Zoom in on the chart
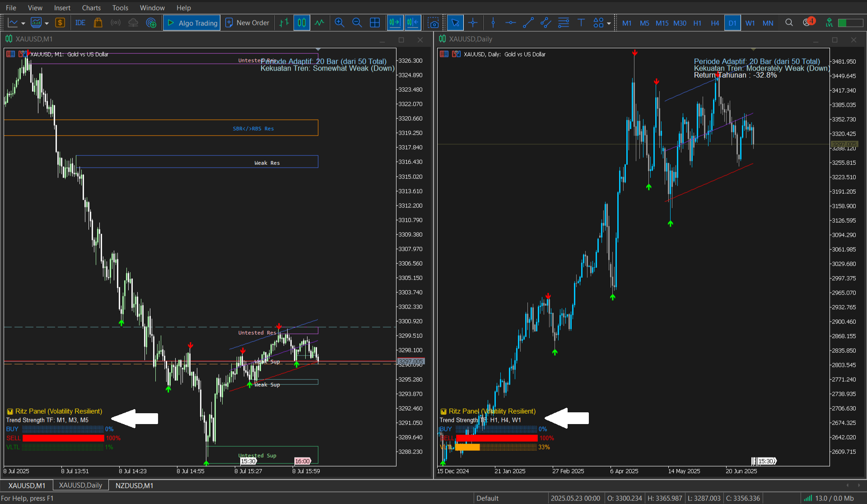The height and width of the screenshot is (504, 867). tap(340, 23)
